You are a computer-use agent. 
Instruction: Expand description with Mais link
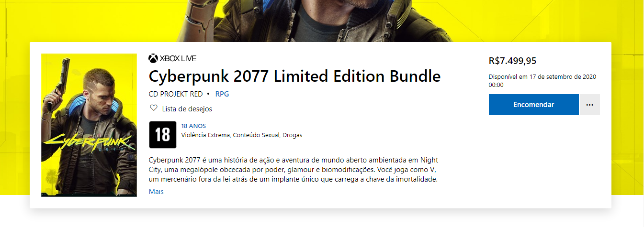tap(156, 191)
